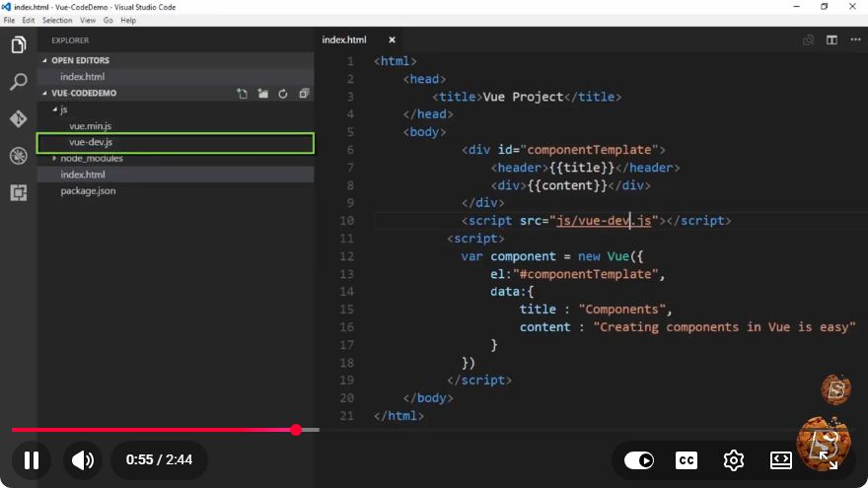Image resolution: width=868 pixels, height=488 pixels.
Task: Toggle closed captions with the CC button
Action: click(x=687, y=460)
